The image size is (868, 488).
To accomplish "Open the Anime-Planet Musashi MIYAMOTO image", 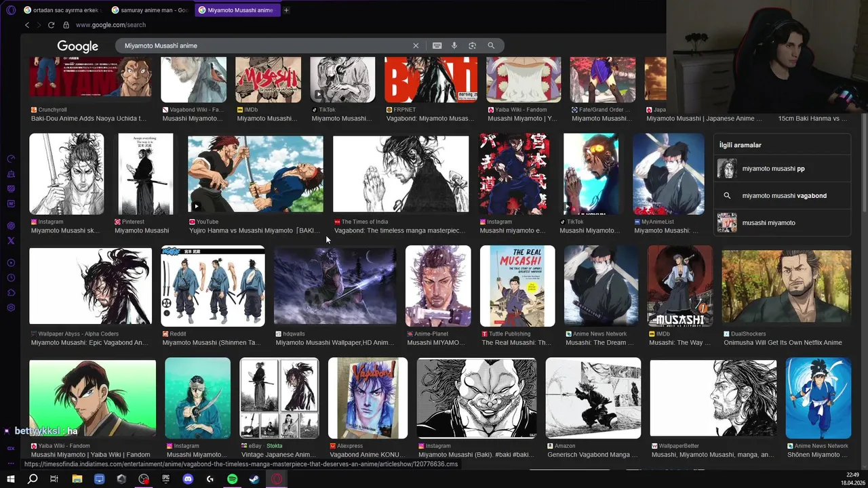I will [438, 286].
